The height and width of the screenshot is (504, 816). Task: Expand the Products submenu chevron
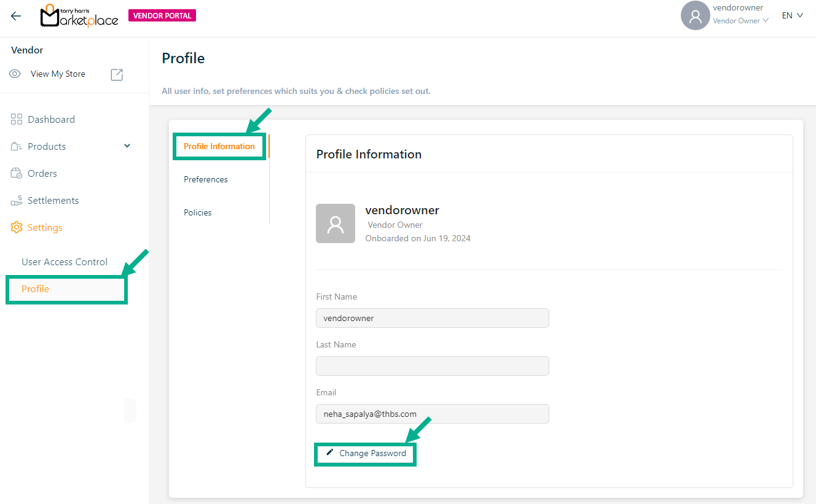point(127,146)
